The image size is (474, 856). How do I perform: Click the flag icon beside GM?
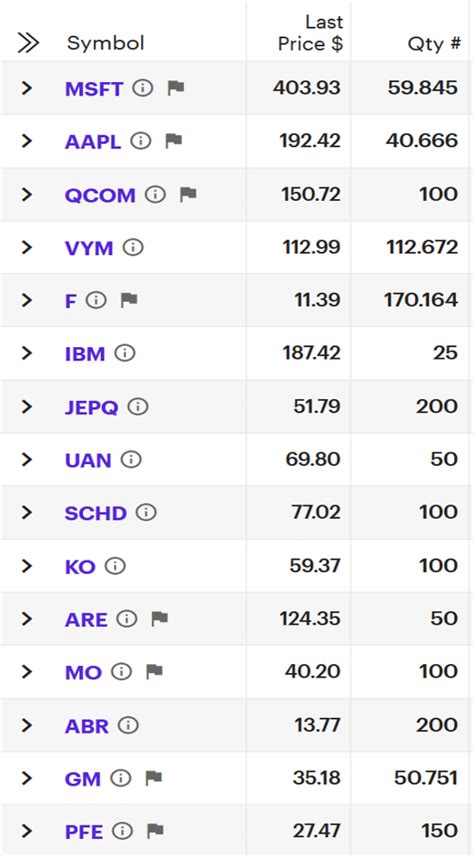(x=154, y=778)
